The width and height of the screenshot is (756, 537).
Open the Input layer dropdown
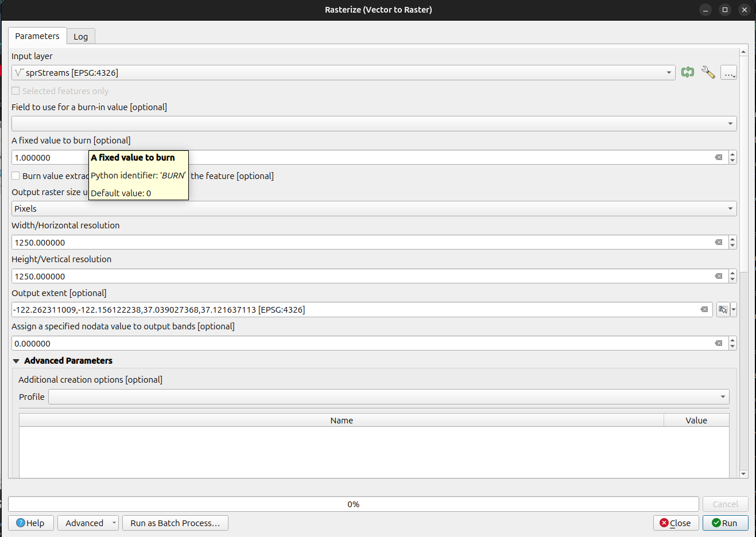(343, 73)
